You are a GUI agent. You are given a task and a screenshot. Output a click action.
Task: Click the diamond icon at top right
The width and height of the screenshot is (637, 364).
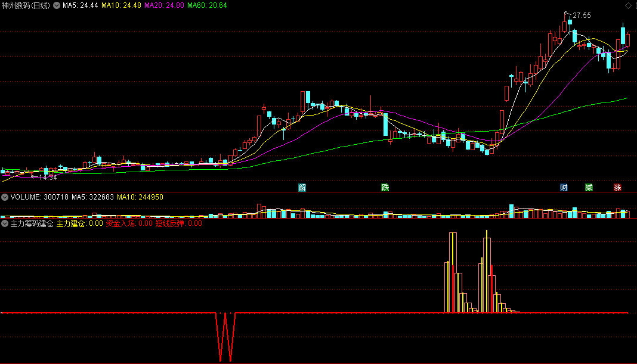coord(628,5)
